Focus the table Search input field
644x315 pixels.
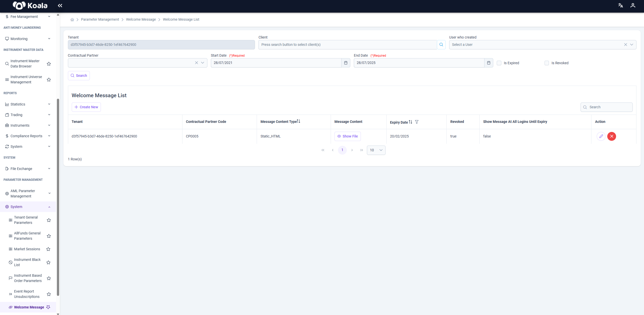607,107
